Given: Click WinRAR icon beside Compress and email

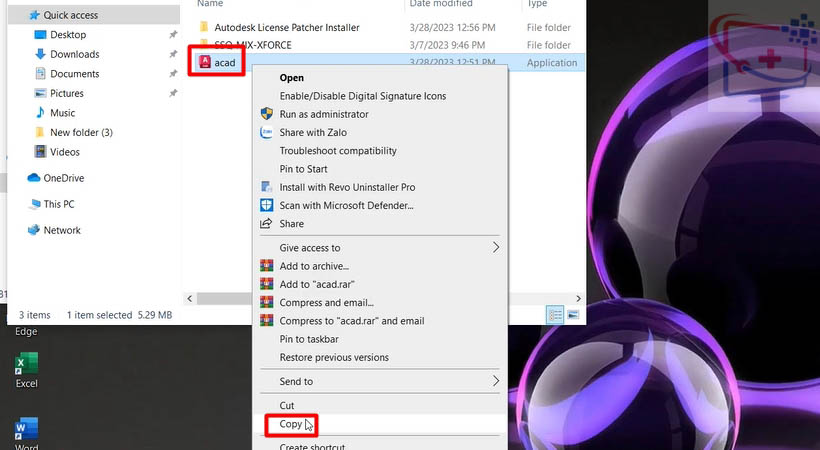Looking at the screenshot, I should pyautogui.click(x=267, y=302).
